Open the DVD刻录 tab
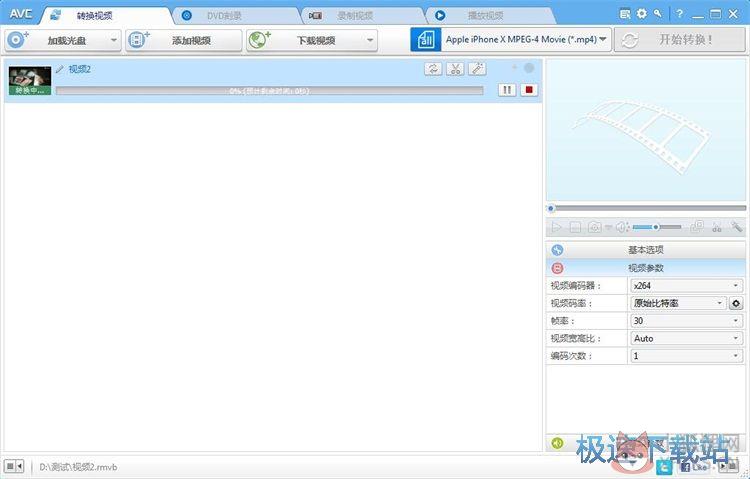This screenshot has width=750, height=479. 224,16
